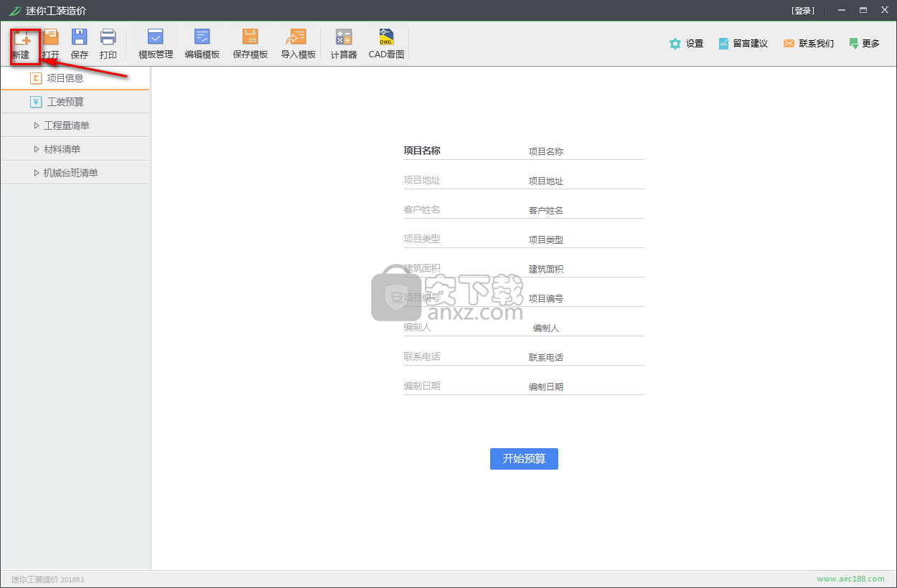
Task: Click the 建筑面积 input field
Action: tap(586, 269)
